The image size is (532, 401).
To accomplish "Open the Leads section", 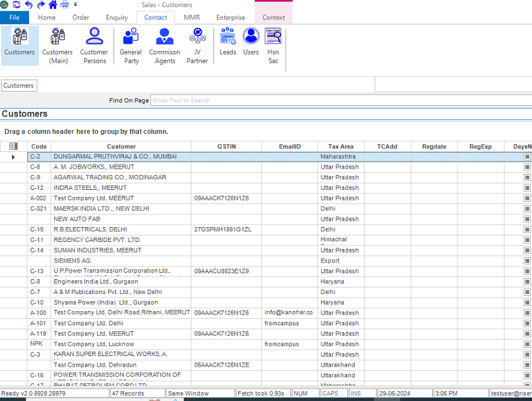I will click(x=228, y=41).
